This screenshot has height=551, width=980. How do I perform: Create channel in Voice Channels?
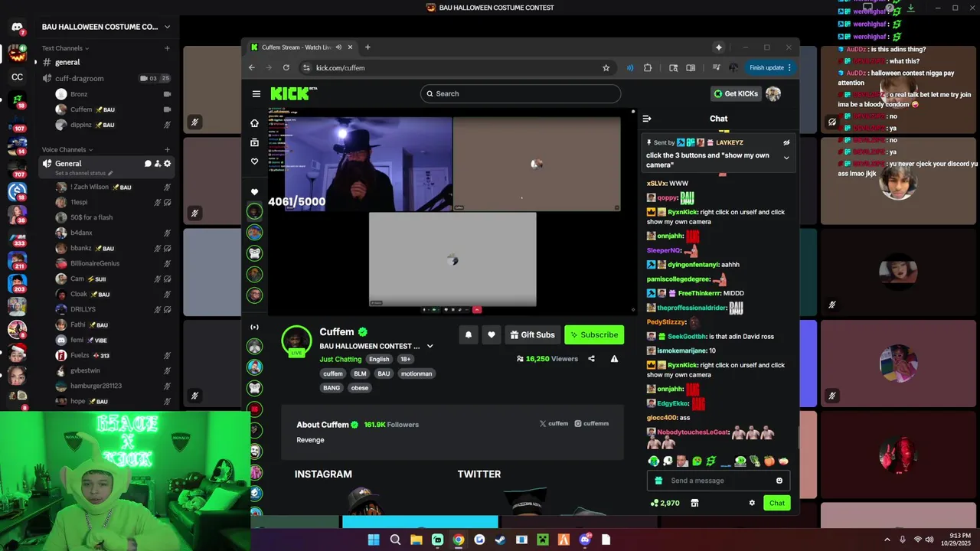167,149
